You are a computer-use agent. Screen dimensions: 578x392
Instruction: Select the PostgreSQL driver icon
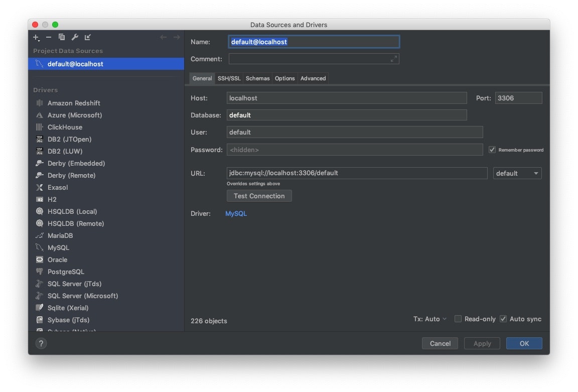(40, 272)
